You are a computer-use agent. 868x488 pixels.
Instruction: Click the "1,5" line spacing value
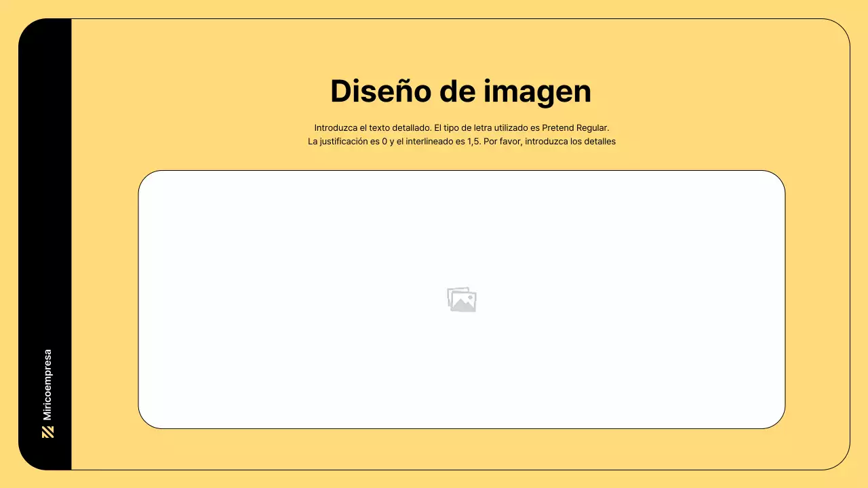pos(473,142)
